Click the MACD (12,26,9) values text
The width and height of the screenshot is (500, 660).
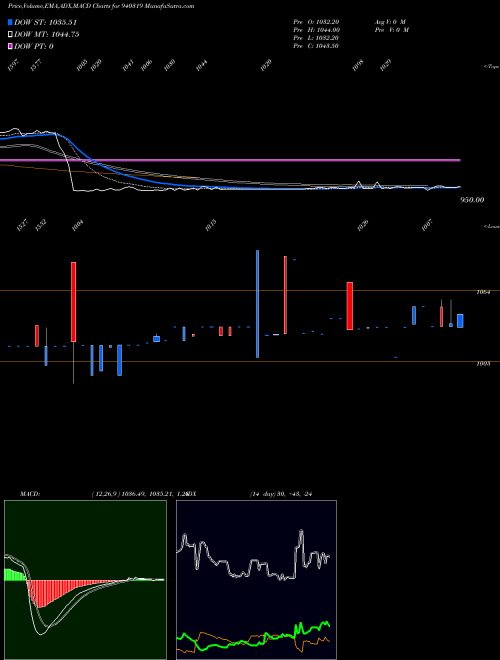[x=139, y=494]
